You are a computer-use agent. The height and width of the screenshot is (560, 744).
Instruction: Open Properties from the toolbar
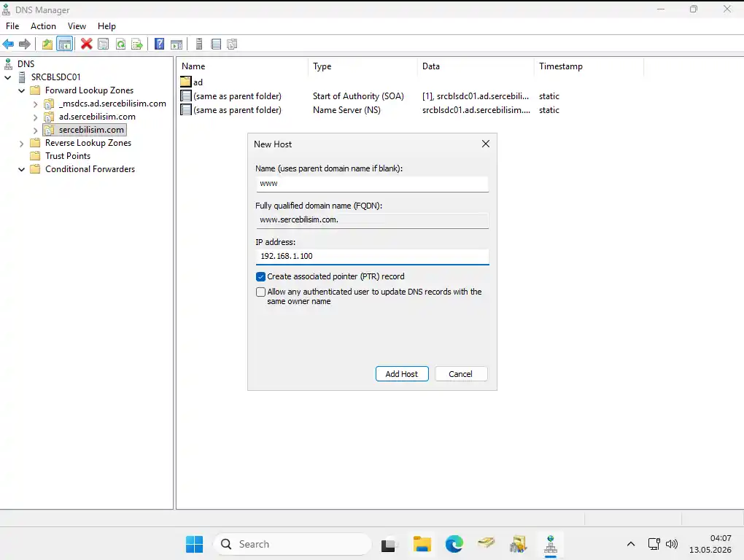[x=103, y=44]
